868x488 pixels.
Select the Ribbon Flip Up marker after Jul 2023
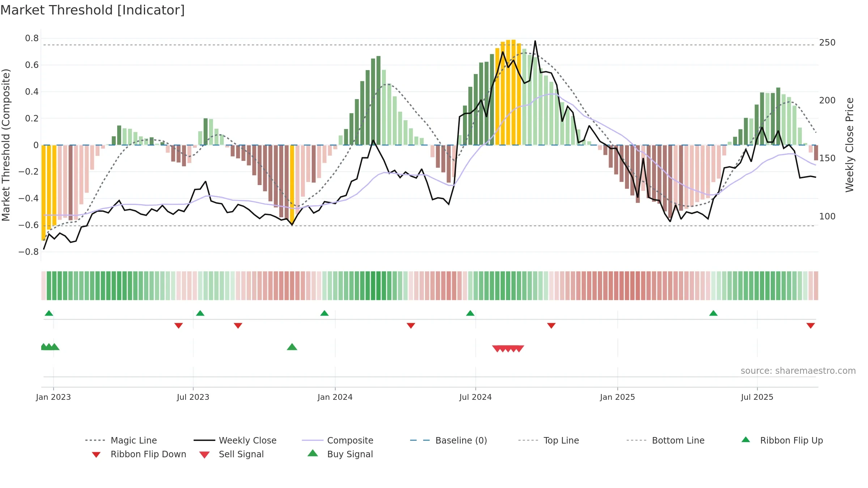click(x=200, y=313)
